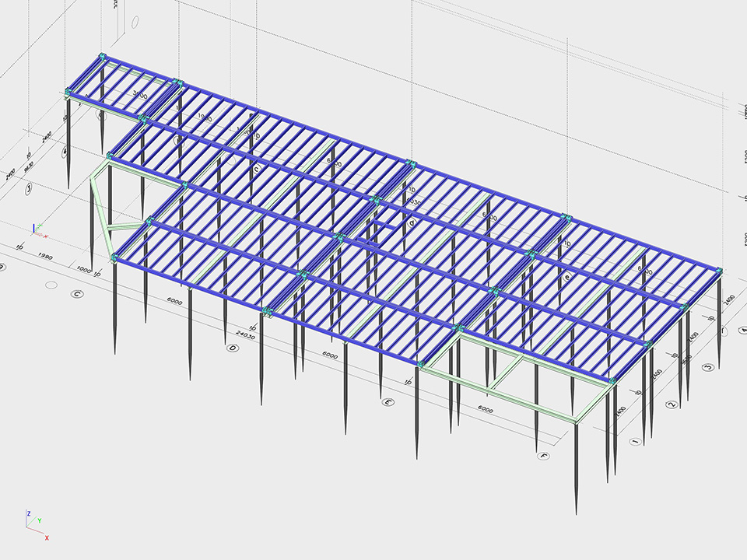The height and width of the screenshot is (560, 747).
Task: Click grid bubble 1 on the right
Action: pos(636,442)
